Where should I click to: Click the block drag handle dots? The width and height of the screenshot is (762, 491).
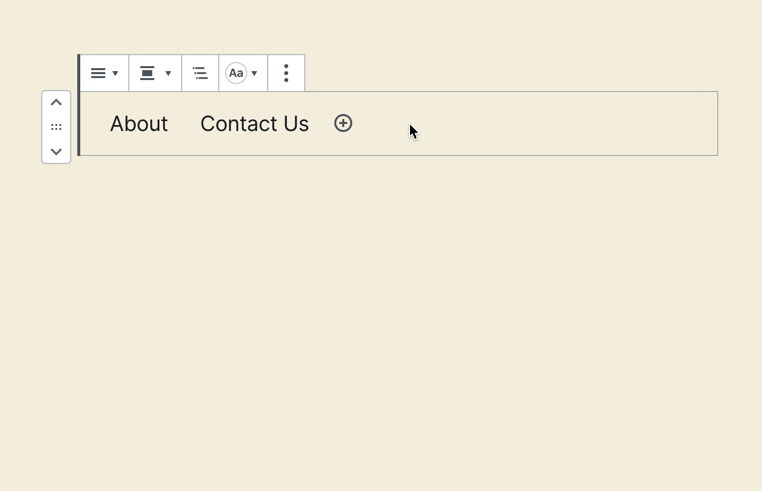coord(56,127)
